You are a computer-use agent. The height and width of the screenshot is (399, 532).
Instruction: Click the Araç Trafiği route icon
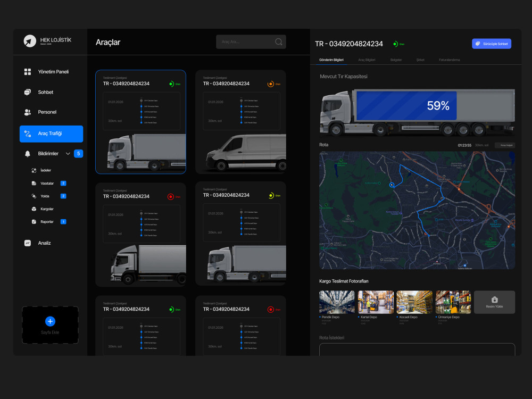tap(28, 134)
